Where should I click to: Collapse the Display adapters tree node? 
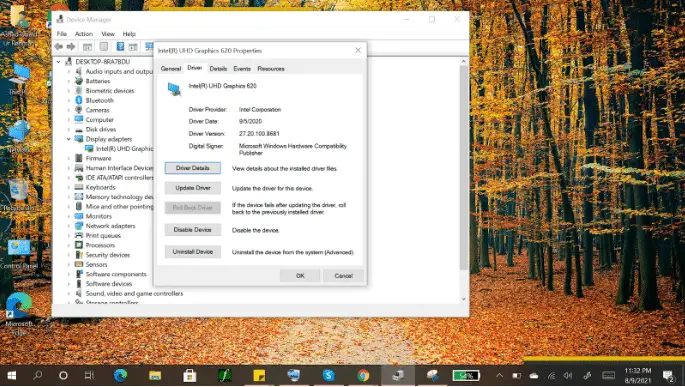click(x=69, y=139)
